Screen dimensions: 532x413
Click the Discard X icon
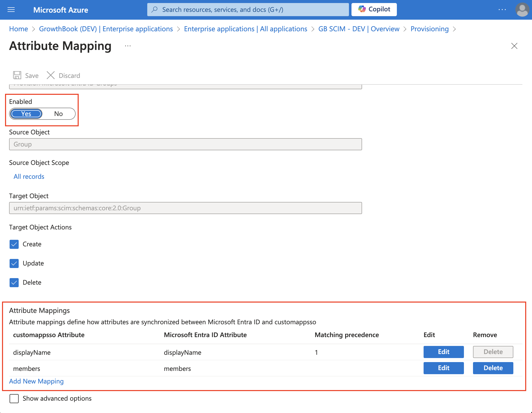click(x=51, y=75)
